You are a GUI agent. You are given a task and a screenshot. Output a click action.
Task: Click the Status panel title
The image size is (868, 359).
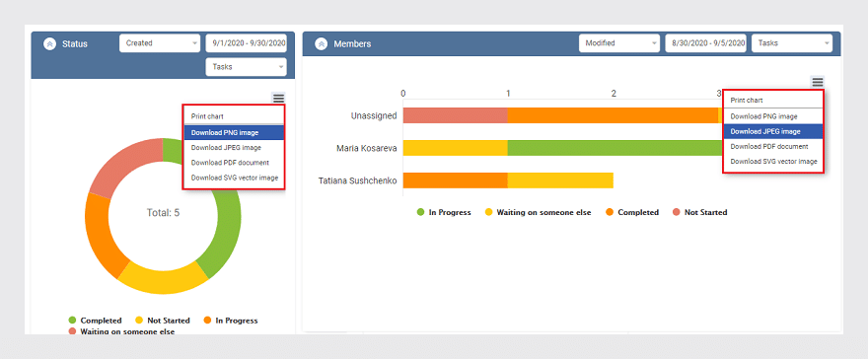(75, 43)
